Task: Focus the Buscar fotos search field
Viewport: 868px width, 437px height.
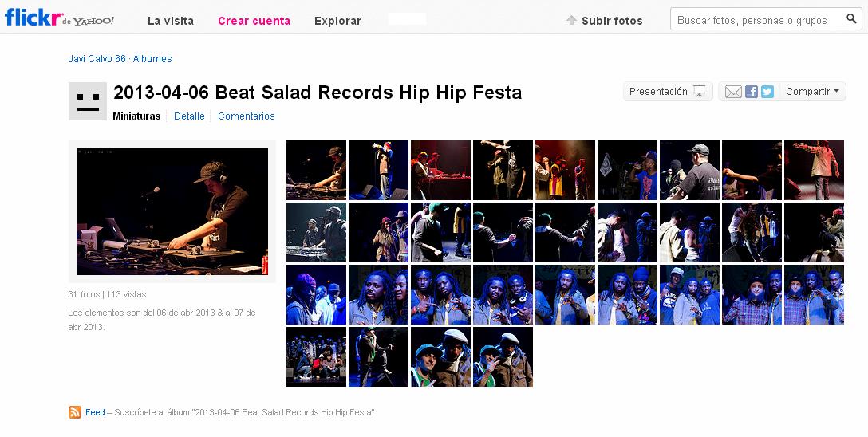Action: (757, 19)
